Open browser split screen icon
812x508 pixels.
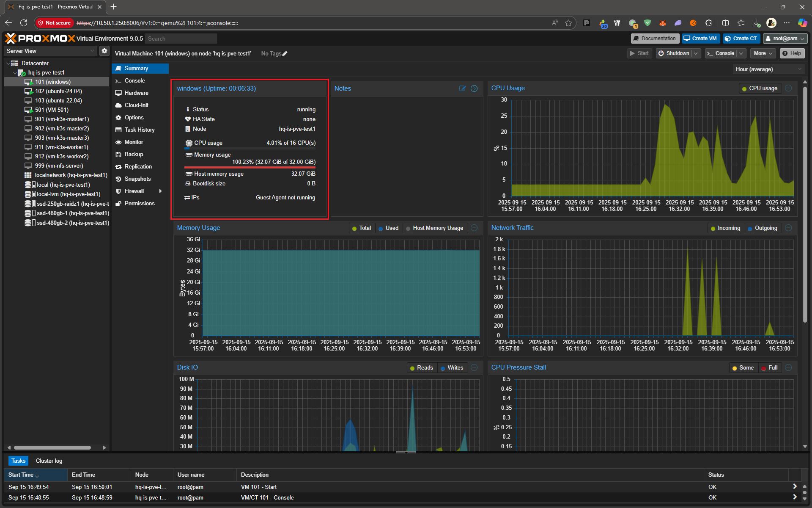click(725, 23)
